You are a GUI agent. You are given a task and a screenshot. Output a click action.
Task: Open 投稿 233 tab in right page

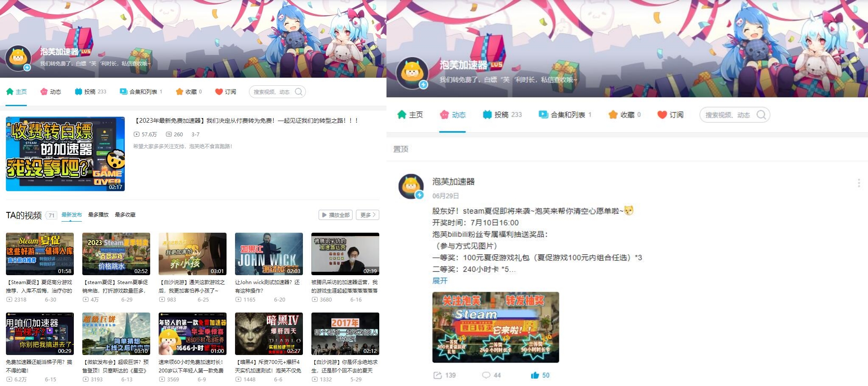502,115
